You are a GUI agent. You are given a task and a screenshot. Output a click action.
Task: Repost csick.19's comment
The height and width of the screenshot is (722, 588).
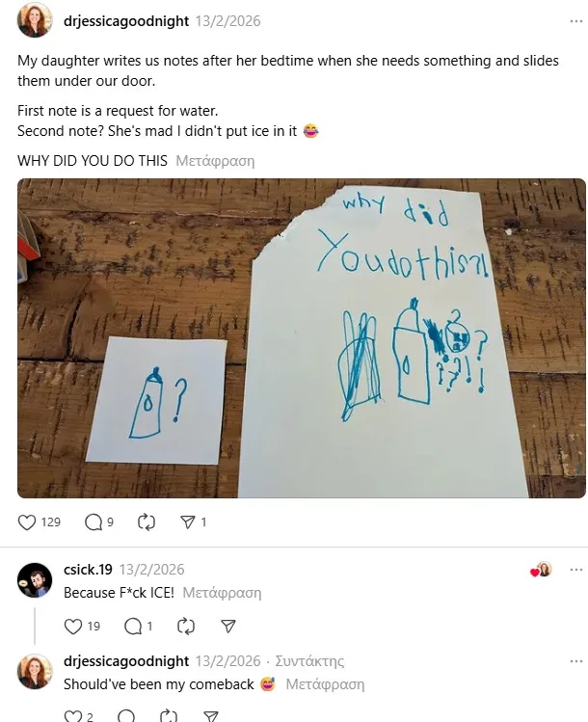(x=187, y=627)
